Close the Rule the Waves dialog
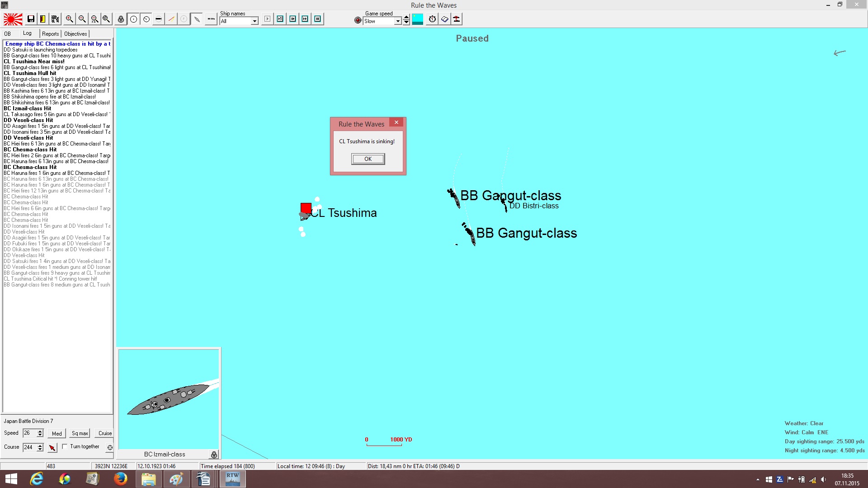868x488 pixels. tap(396, 122)
